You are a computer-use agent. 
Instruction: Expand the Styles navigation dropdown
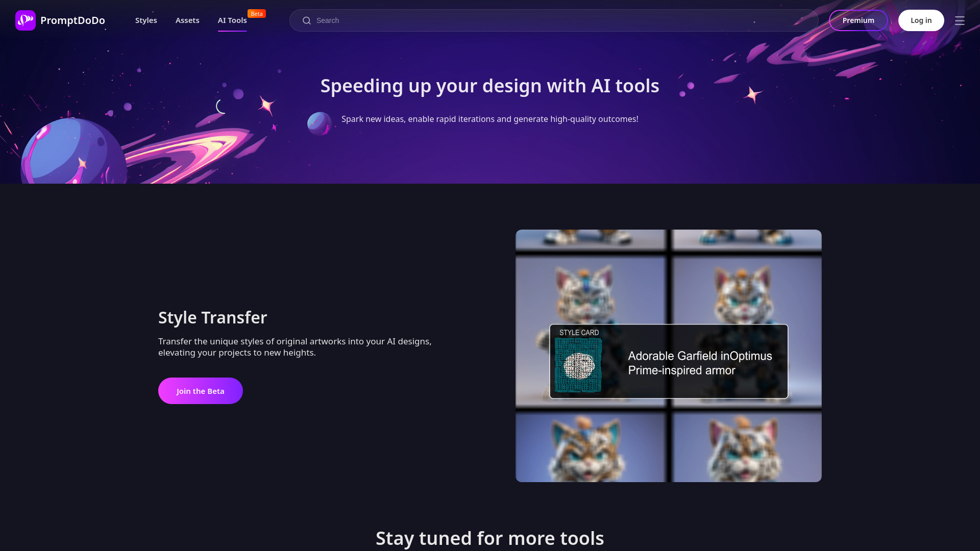(146, 20)
